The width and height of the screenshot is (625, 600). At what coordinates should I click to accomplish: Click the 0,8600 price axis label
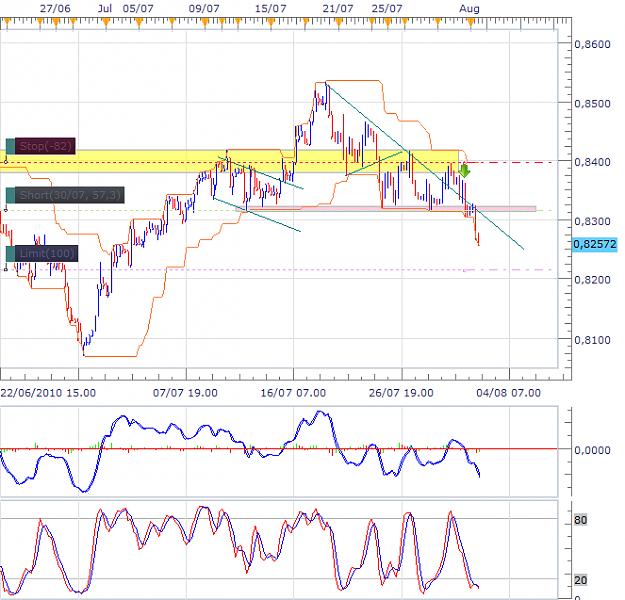pyautogui.click(x=592, y=44)
